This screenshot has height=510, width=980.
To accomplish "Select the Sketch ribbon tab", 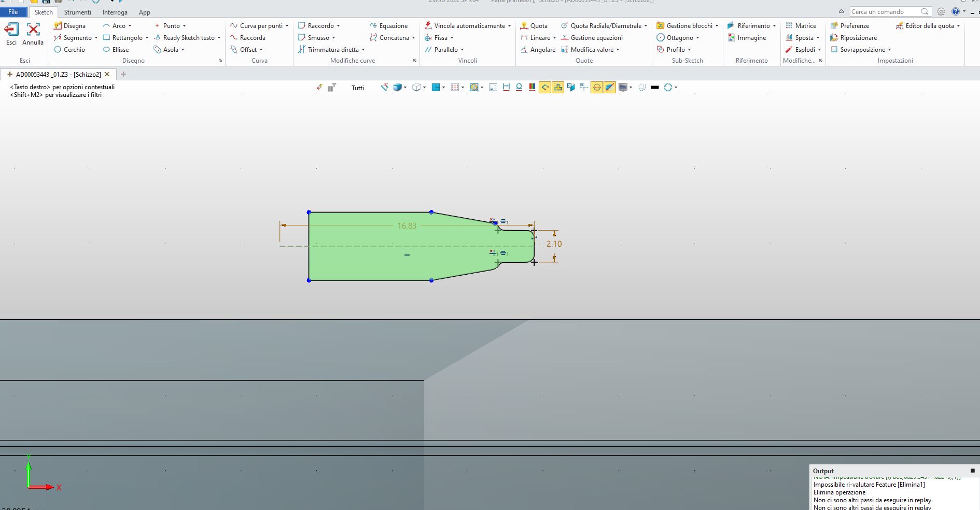I will (44, 12).
